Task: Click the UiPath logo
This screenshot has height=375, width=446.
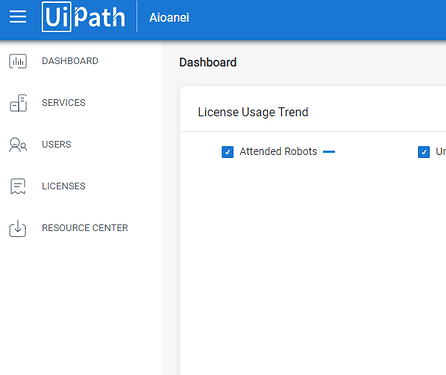Action: point(83,17)
